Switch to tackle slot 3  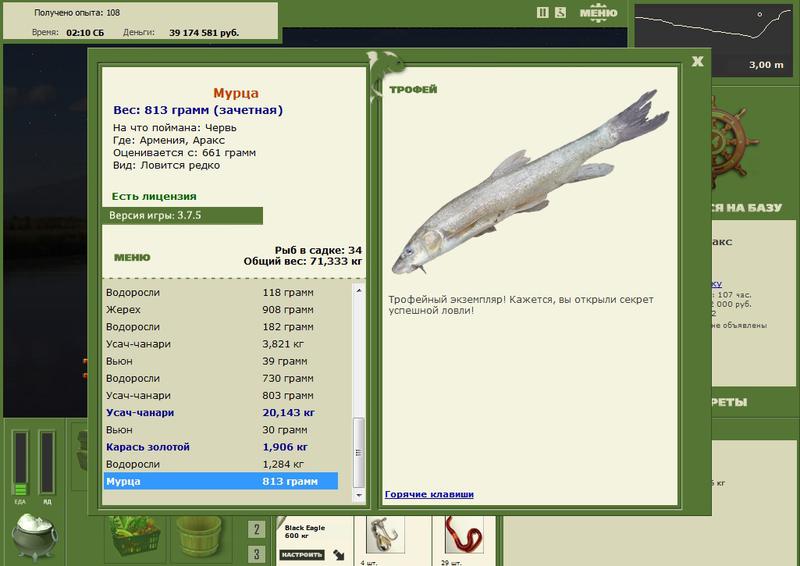point(257,554)
